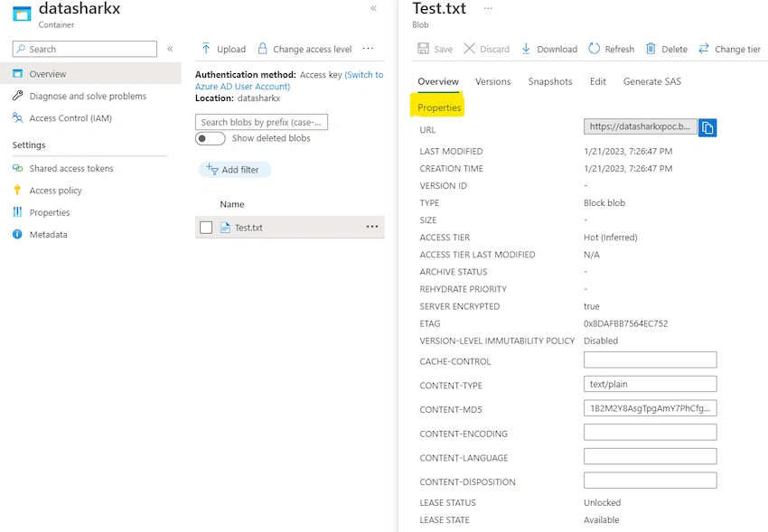The image size is (768, 532).
Task: Select the Overview tab of the blob
Action: coord(438,81)
